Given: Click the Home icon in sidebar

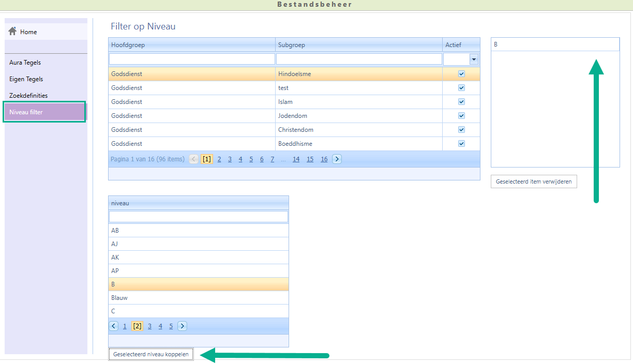Looking at the screenshot, I should (x=13, y=32).
